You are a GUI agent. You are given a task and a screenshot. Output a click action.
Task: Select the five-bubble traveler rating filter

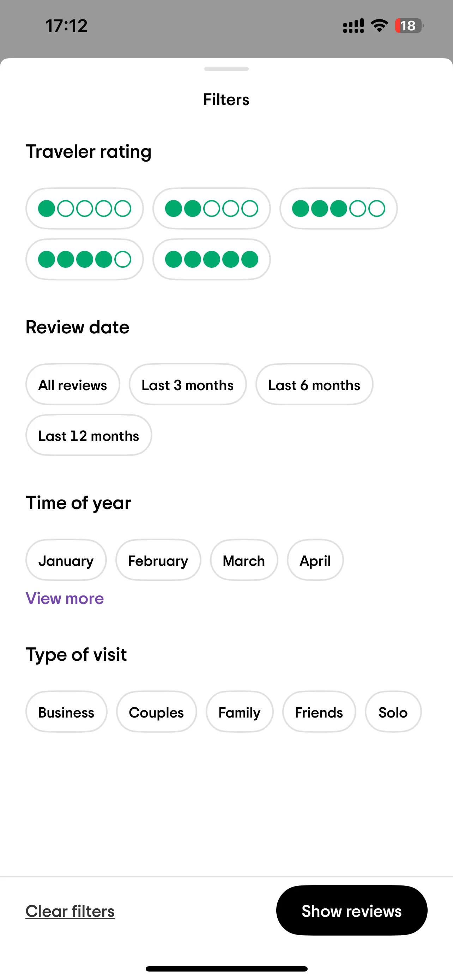(x=211, y=259)
